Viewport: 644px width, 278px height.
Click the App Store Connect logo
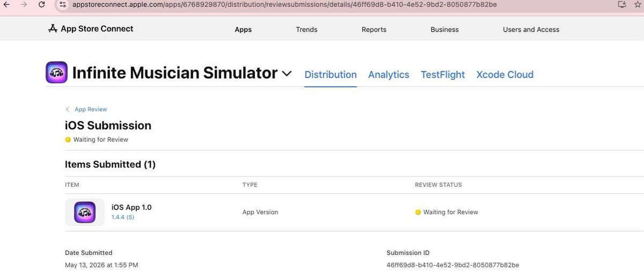[x=91, y=29]
